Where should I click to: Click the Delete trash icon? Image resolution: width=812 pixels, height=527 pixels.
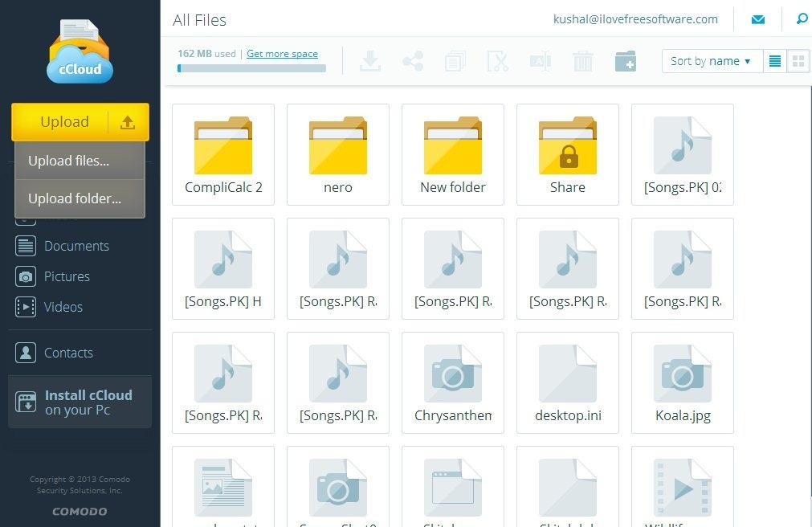582,61
